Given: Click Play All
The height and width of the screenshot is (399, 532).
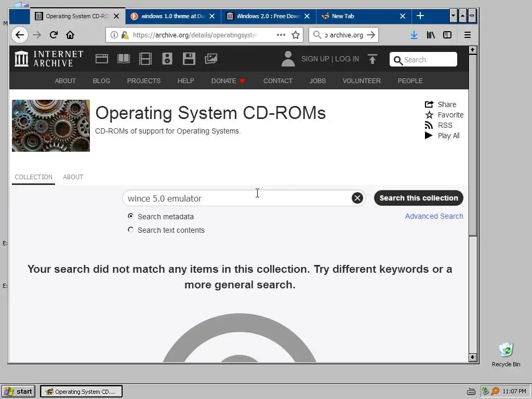Looking at the screenshot, I should pos(442,136).
